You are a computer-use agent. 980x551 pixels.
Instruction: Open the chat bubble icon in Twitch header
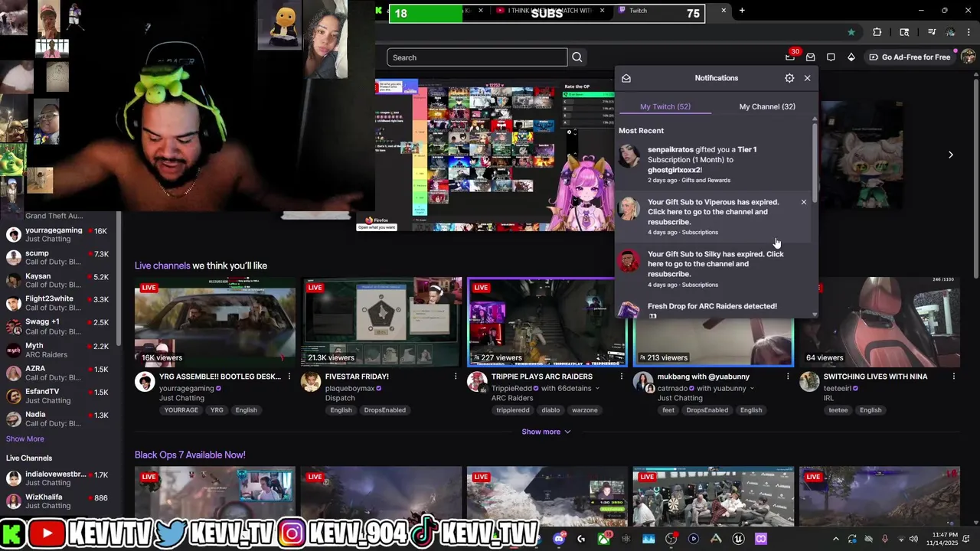coord(831,57)
